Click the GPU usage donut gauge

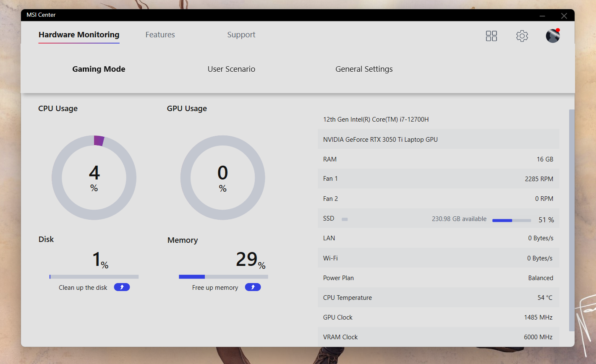[x=223, y=177]
